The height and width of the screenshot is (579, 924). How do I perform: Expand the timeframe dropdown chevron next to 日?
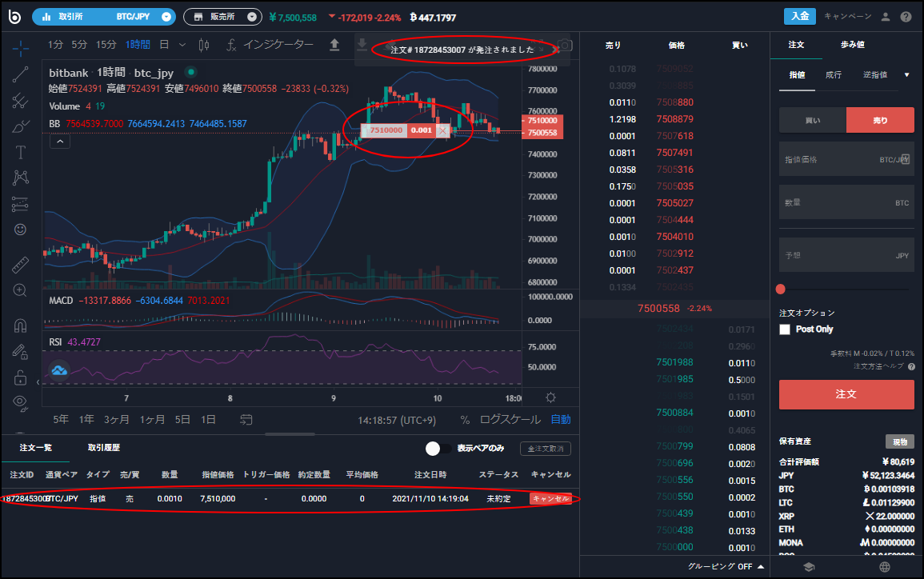[x=182, y=45]
